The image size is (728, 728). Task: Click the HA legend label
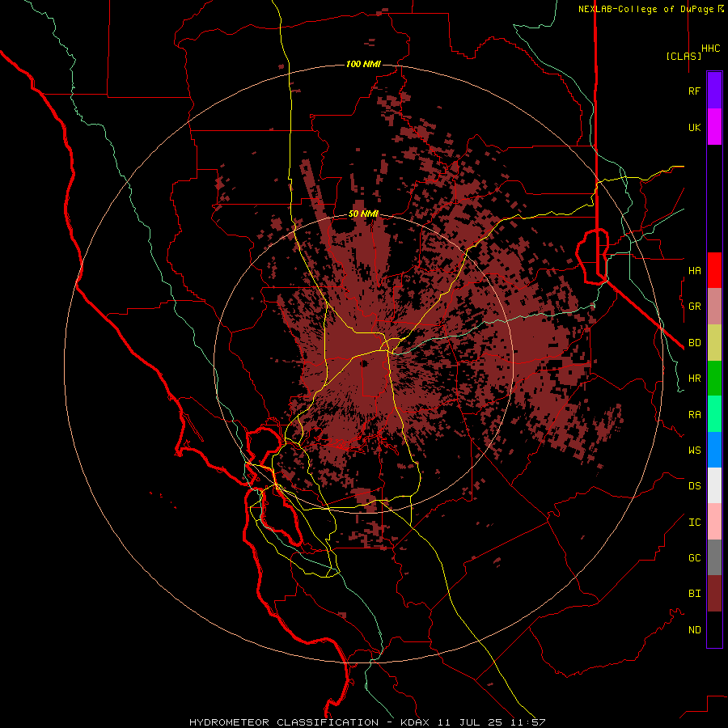click(694, 270)
